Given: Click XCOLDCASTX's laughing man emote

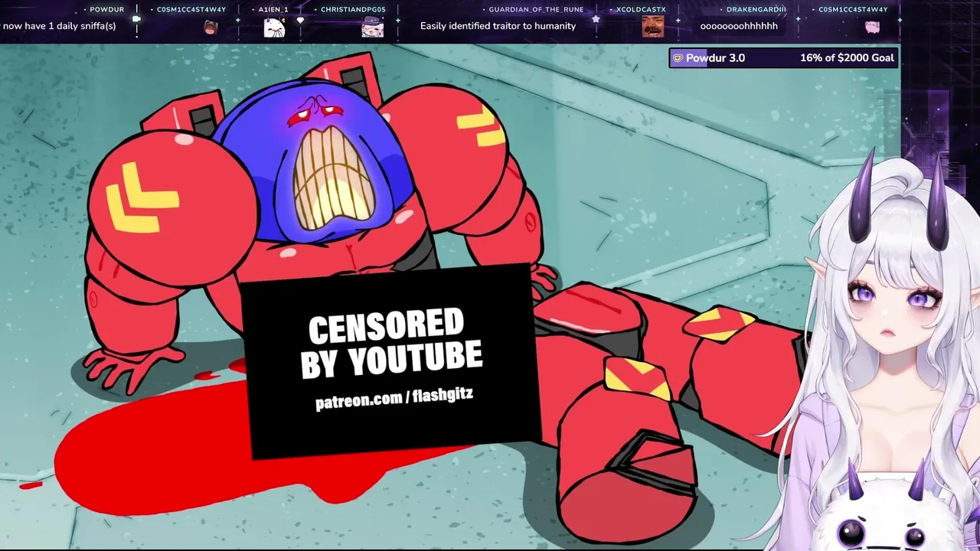Looking at the screenshot, I should click(x=652, y=27).
